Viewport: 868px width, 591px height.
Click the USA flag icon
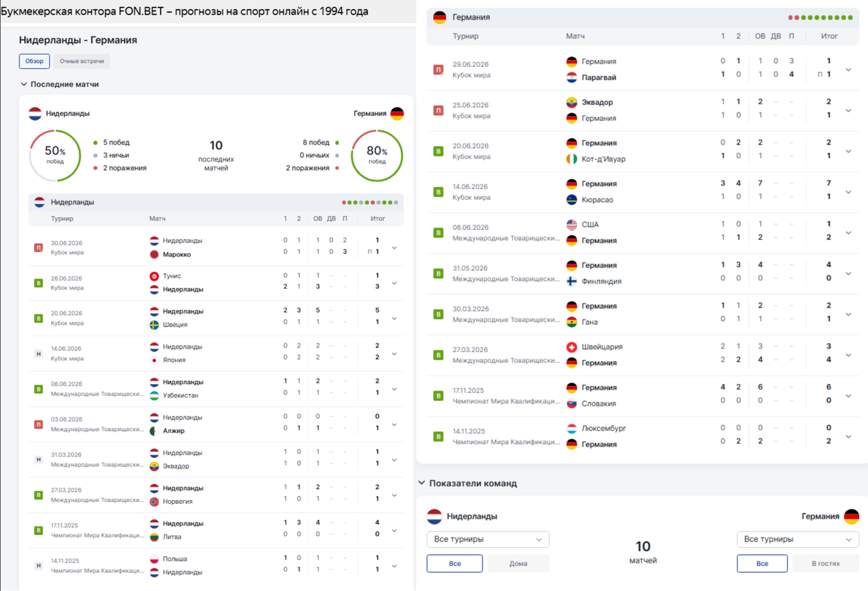[571, 225]
